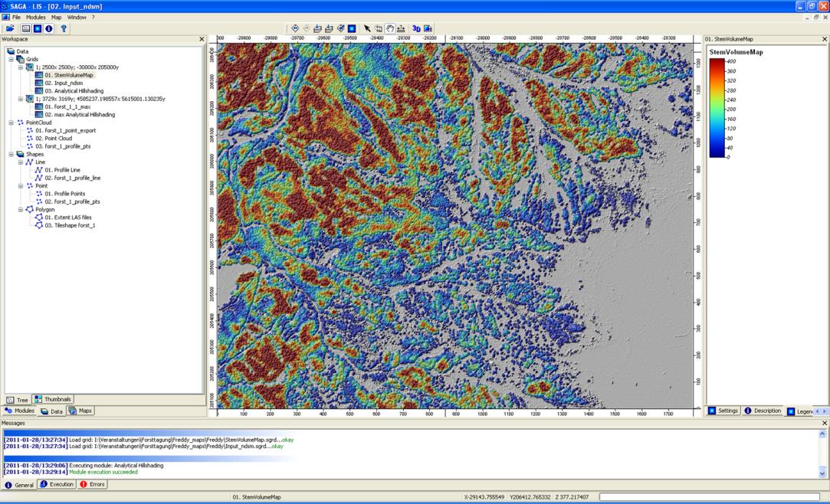
Task: Select 01. forst_1_point_export point cloud
Action: coord(66,131)
